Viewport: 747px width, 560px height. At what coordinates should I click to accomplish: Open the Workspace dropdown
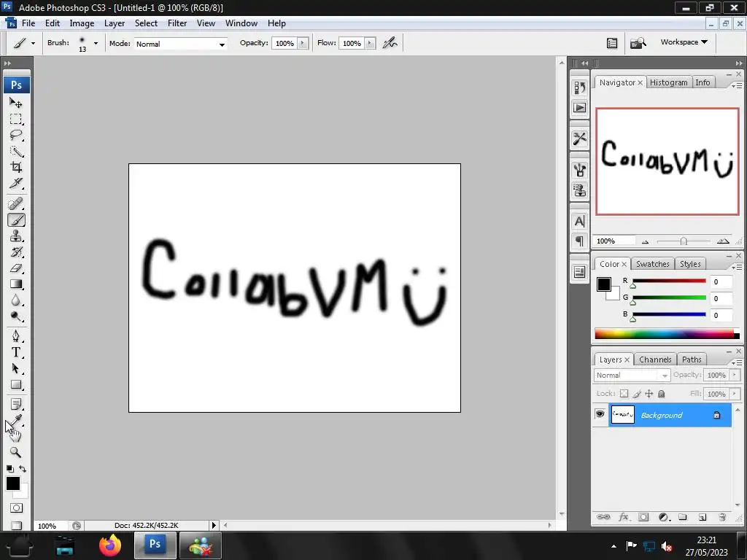[x=684, y=42]
